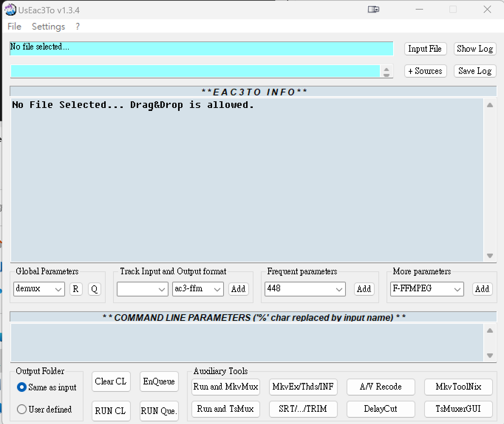The width and height of the screenshot is (504, 424).
Task: Open the 448 frequent parameters dropdown
Action: pos(339,289)
